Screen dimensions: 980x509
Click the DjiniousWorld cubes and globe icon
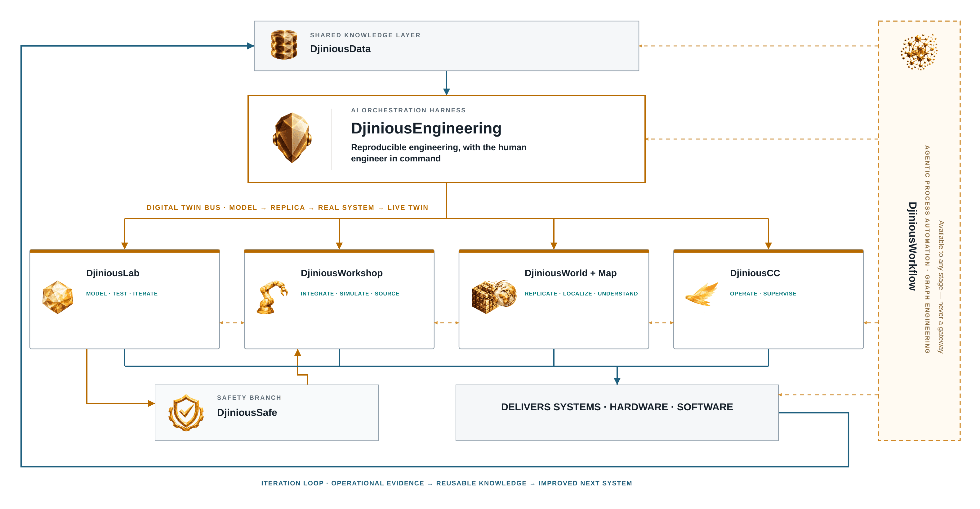coord(494,297)
